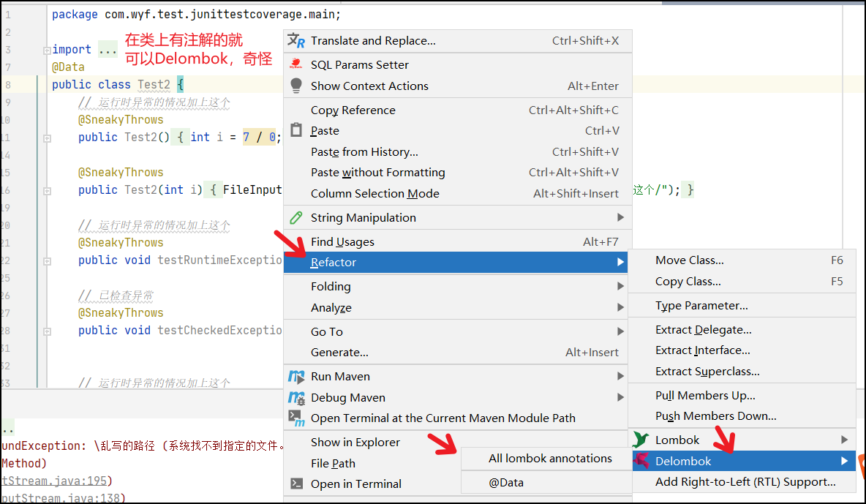This screenshot has height=504, width=866.
Task: Open tStream.java:195 stack trace link
Action: 55,481
